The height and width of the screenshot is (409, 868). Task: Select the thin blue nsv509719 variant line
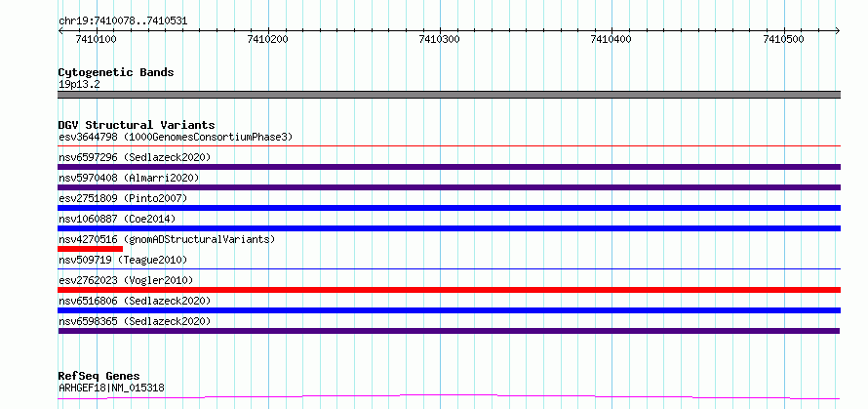[x=449, y=268]
